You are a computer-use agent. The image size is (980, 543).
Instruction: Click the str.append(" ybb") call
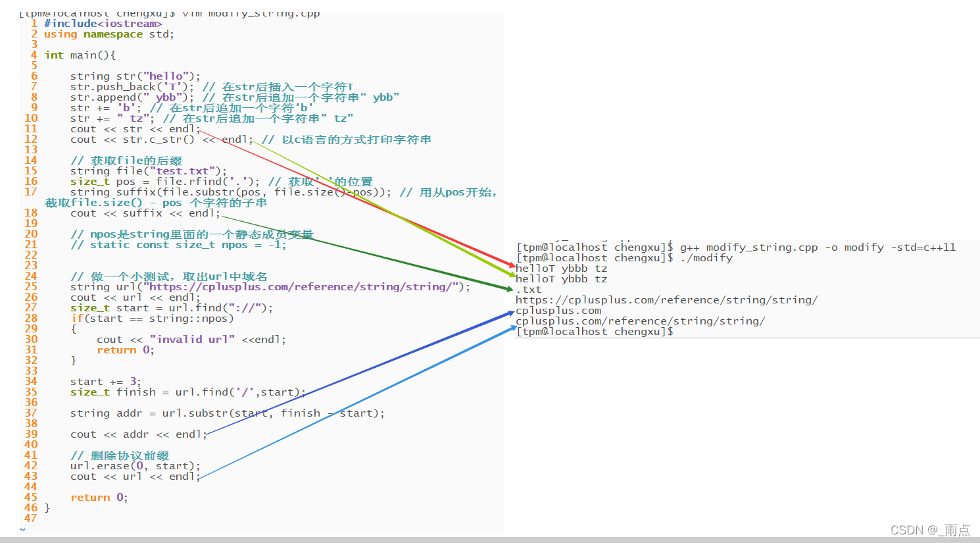132,97
